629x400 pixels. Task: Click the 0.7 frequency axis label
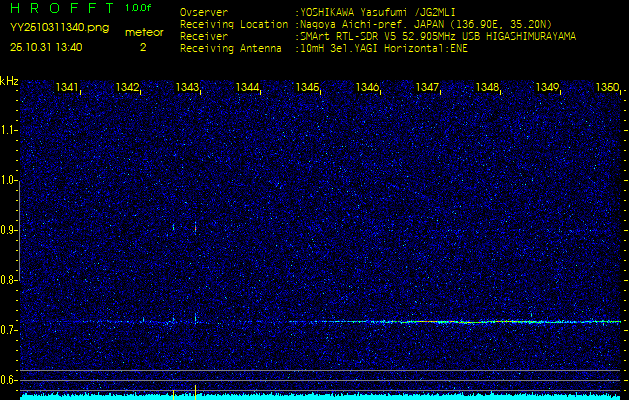[x=9, y=329]
